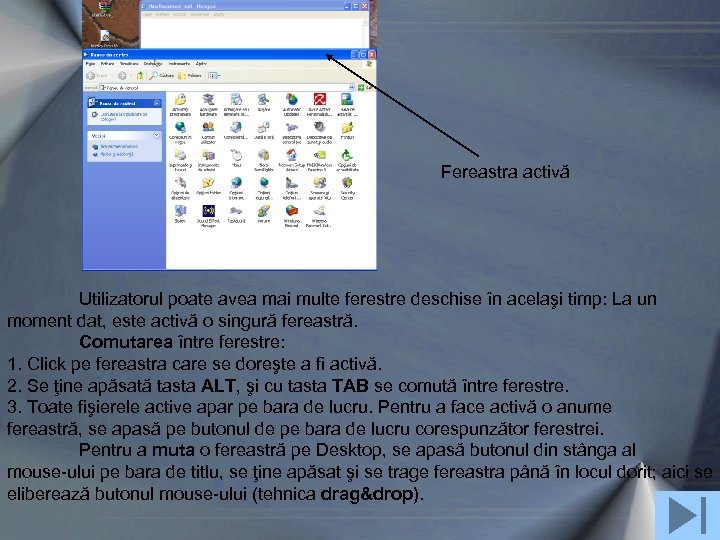Open the Keyboard (Tastatură) icon
The image size is (720, 540).
[x=236, y=211]
